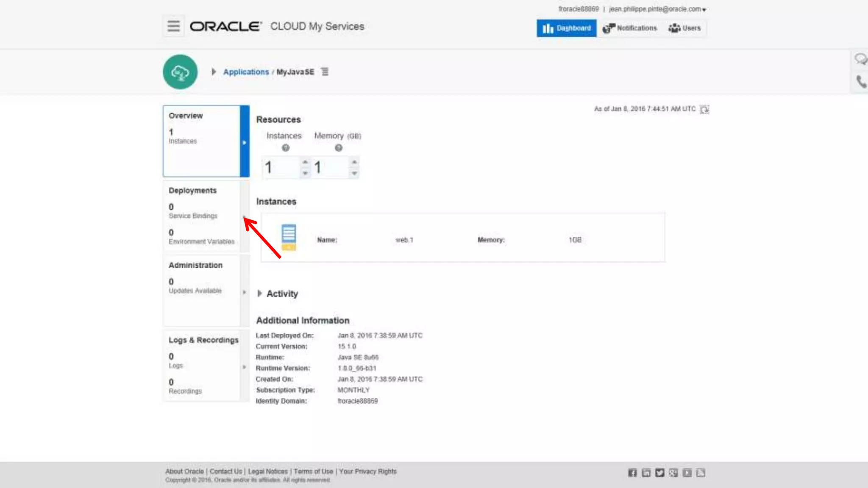Open Terms of Use footer link

point(313,471)
